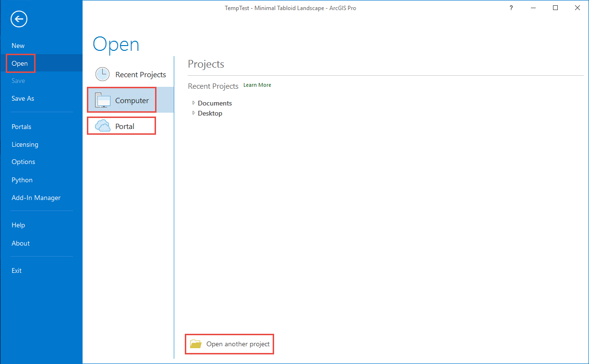Click the Recent Projects clock icon

tap(102, 74)
